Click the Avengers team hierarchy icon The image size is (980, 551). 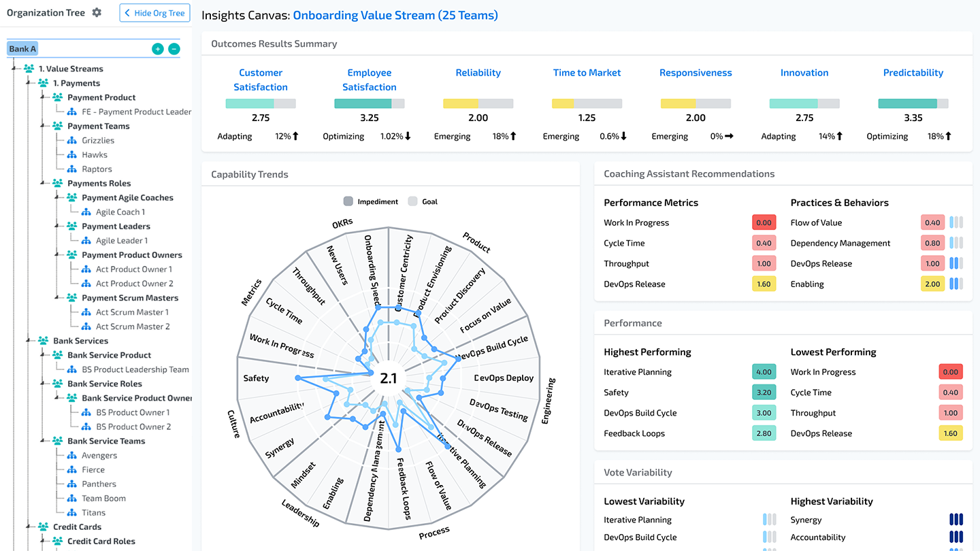point(71,456)
